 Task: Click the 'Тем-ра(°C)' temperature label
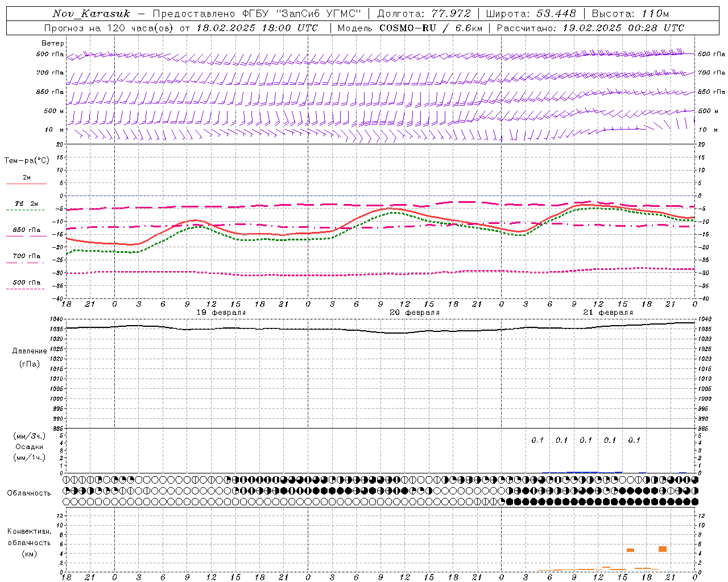(27, 161)
